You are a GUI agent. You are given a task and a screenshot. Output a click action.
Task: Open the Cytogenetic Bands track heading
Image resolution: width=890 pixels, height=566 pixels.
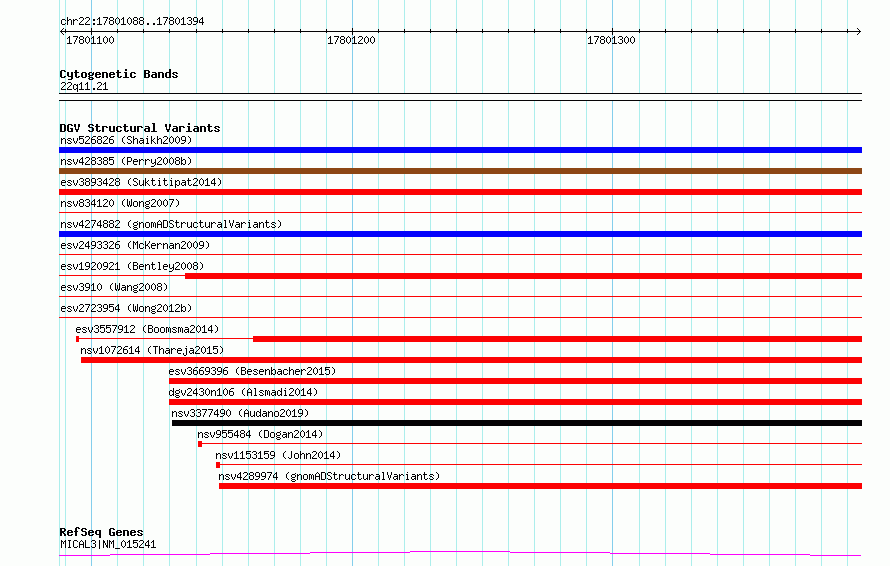coord(119,74)
